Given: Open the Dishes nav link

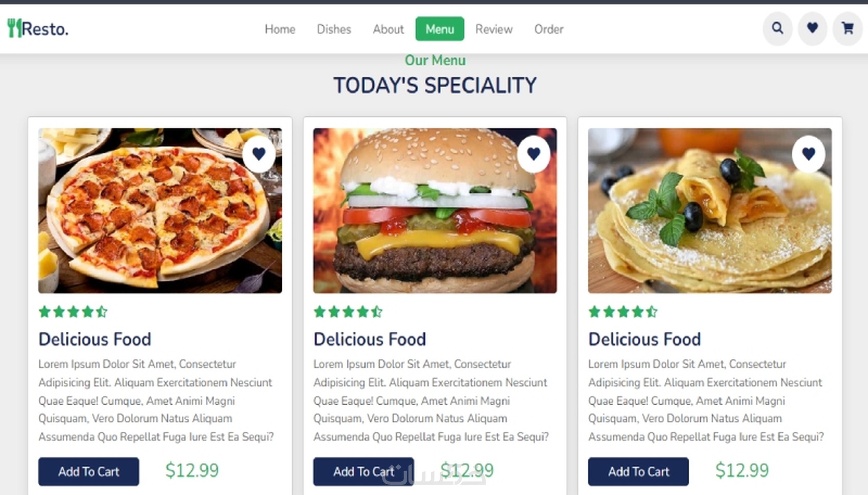Looking at the screenshot, I should (334, 29).
